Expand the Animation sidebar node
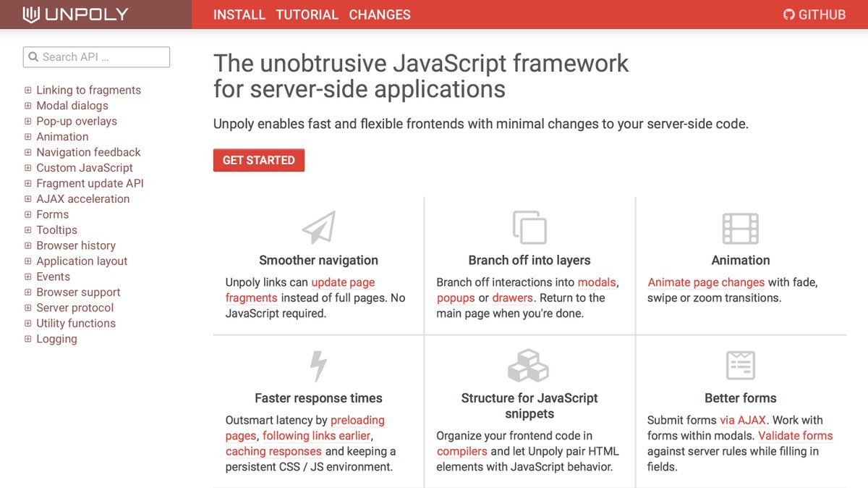868x488 pixels. 28,137
